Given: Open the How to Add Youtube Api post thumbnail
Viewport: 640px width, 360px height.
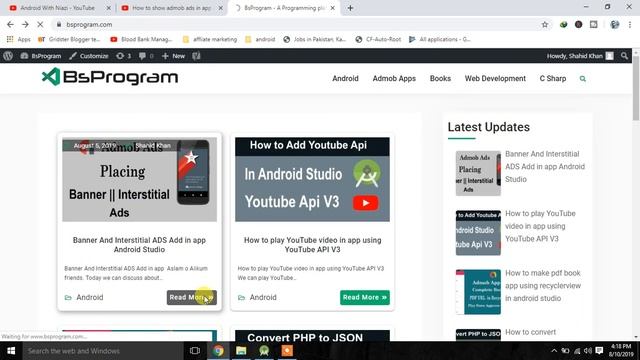Looking at the screenshot, I should coord(312,180).
